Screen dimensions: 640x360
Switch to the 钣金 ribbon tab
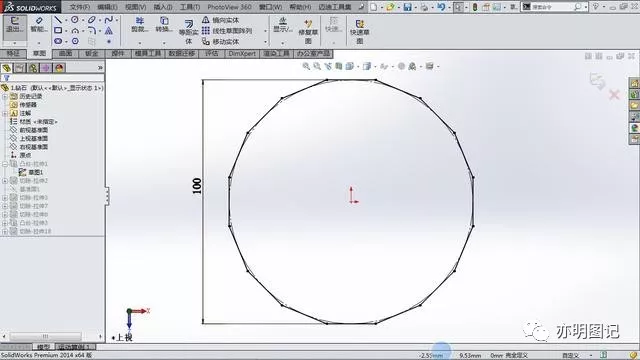pyautogui.click(x=91, y=53)
